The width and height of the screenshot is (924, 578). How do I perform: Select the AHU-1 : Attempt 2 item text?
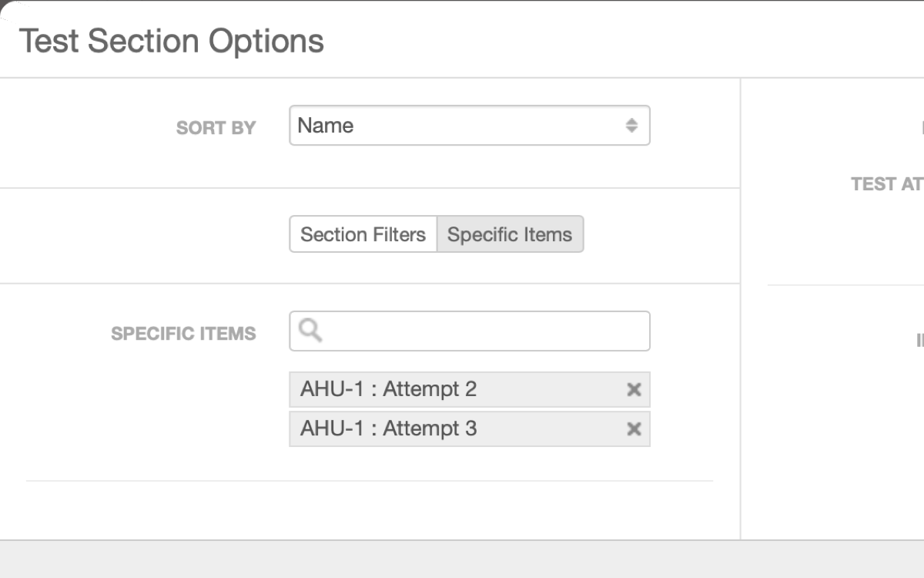[388, 389]
